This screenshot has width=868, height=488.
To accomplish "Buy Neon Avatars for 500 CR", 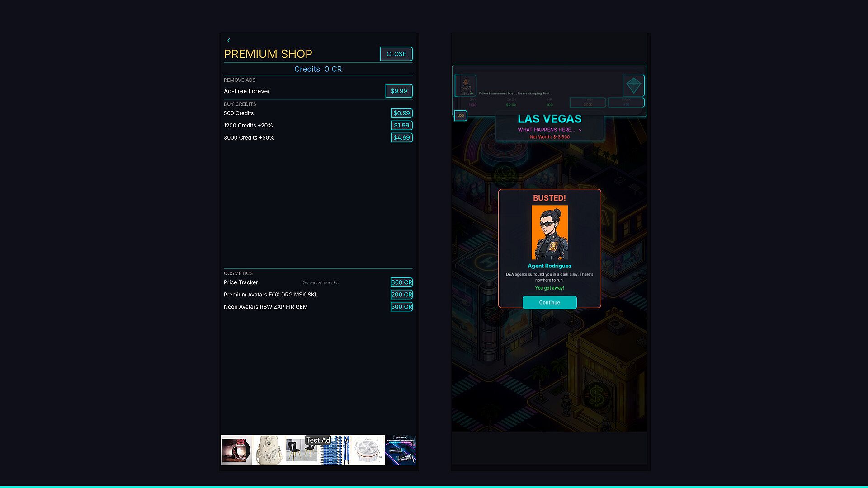I will pos(401,307).
